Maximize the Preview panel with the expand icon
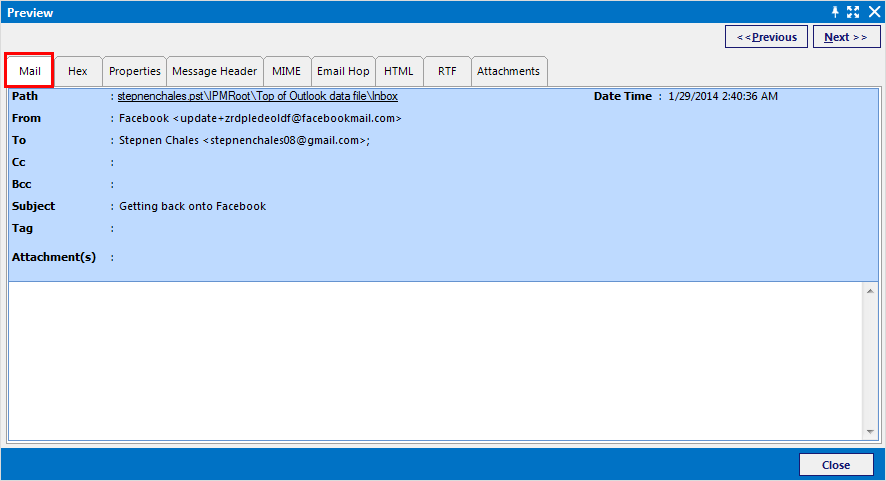Image resolution: width=886 pixels, height=481 pixels. coord(853,12)
